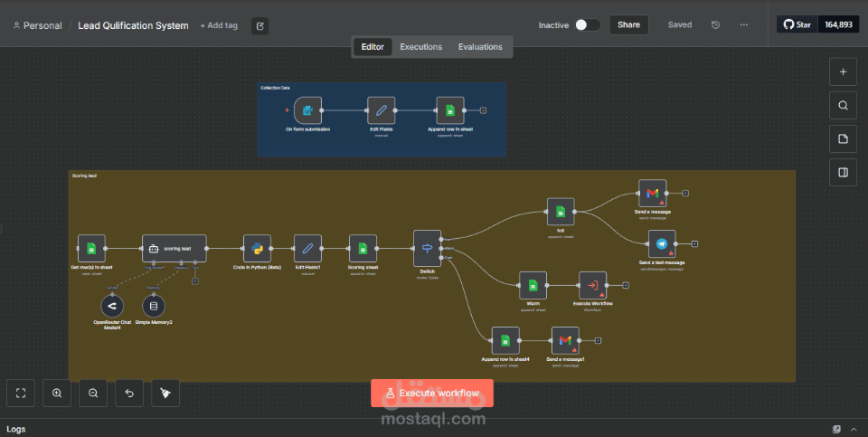868x437 pixels.
Task: Click the 164,893 star count
Action: (x=839, y=25)
